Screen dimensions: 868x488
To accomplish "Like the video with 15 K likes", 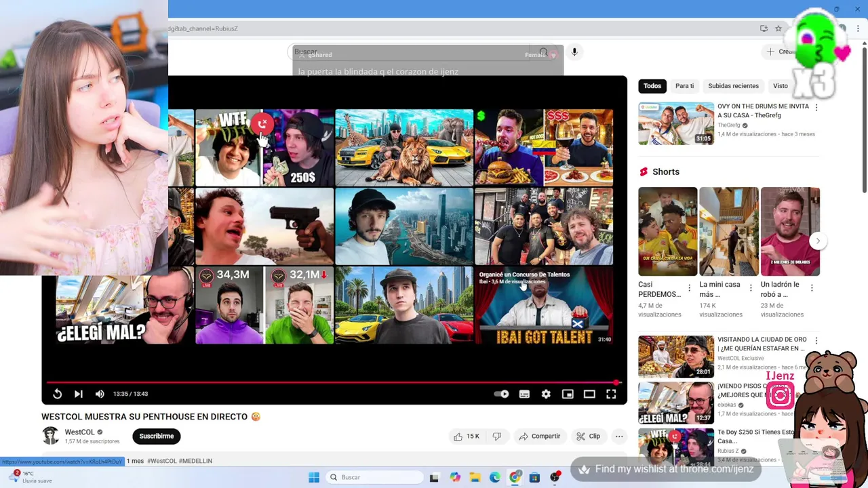I will (467, 436).
